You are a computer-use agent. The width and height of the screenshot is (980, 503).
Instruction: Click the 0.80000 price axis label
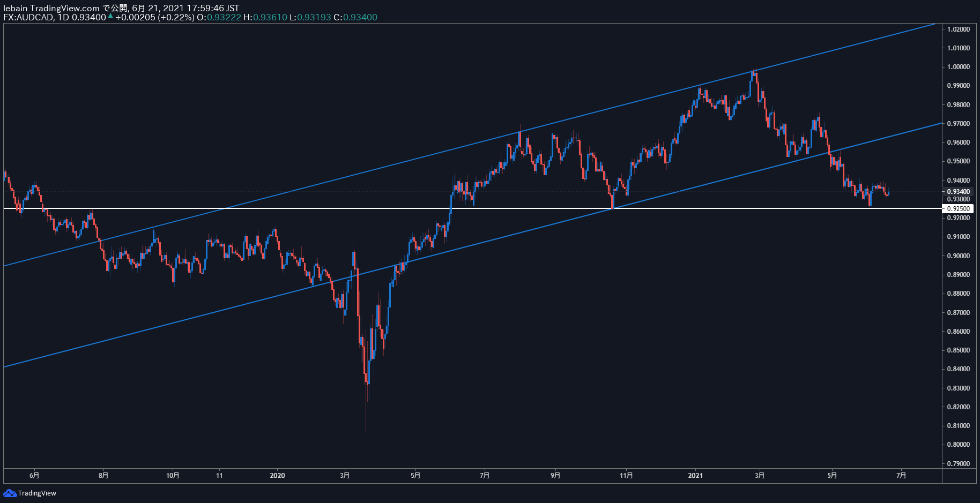click(x=958, y=445)
